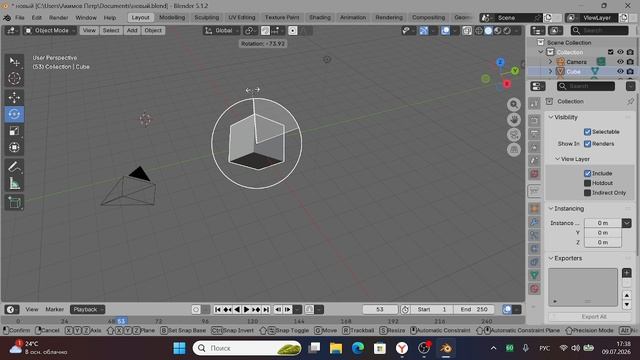Open the Global transform orientation dropdown

pos(223,31)
